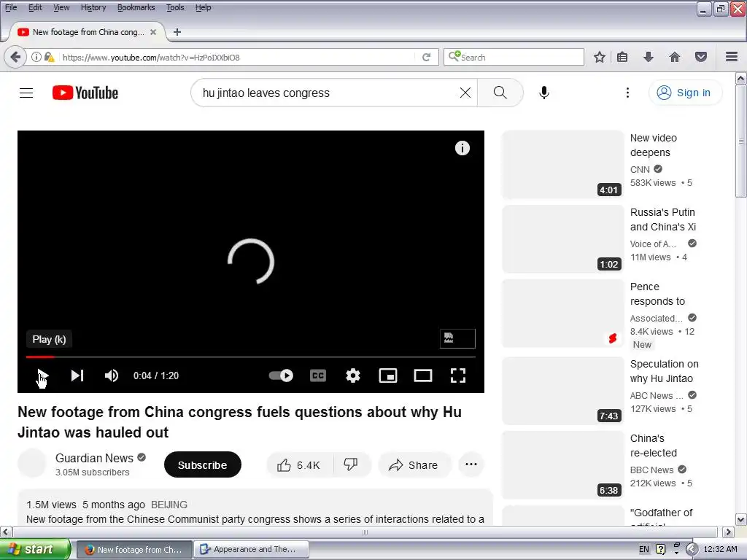Open the Edit menu
The image size is (747, 560).
[x=35, y=7]
